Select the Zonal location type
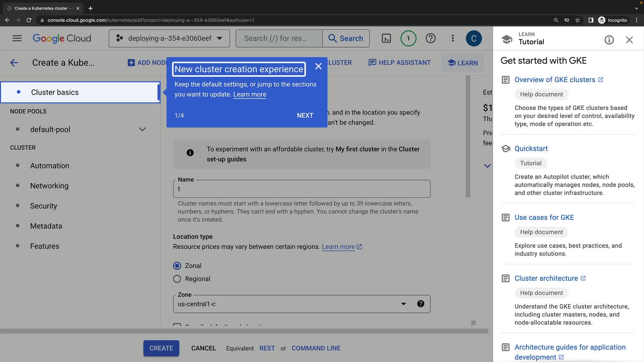 pyautogui.click(x=177, y=266)
